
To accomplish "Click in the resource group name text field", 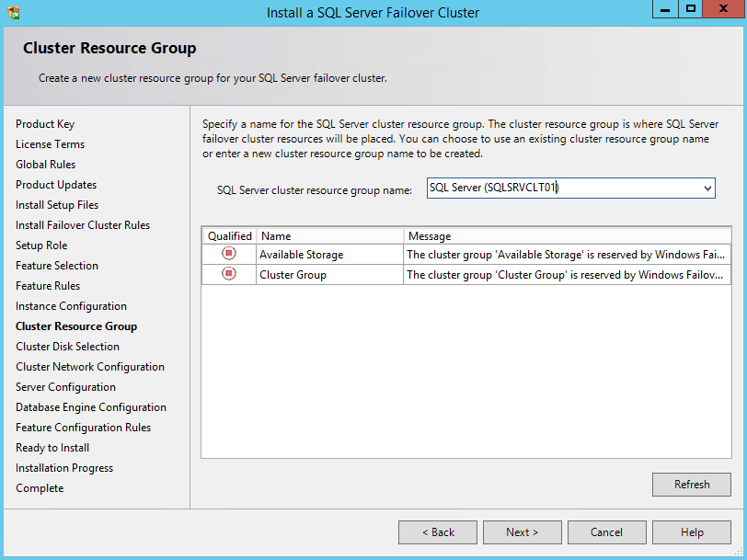I will pyautogui.click(x=561, y=188).
